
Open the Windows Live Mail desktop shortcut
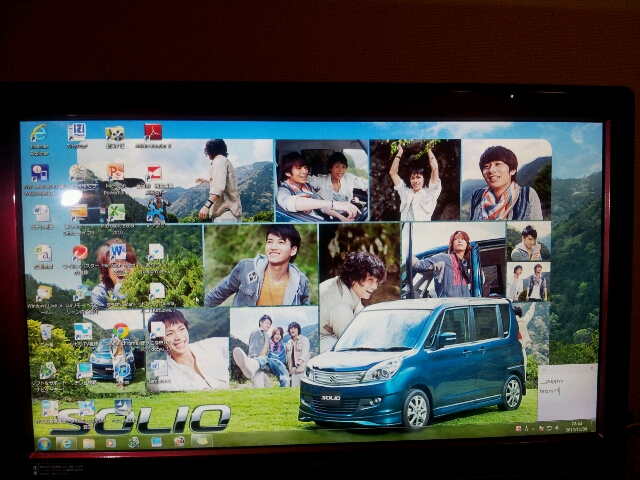(44, 299)
